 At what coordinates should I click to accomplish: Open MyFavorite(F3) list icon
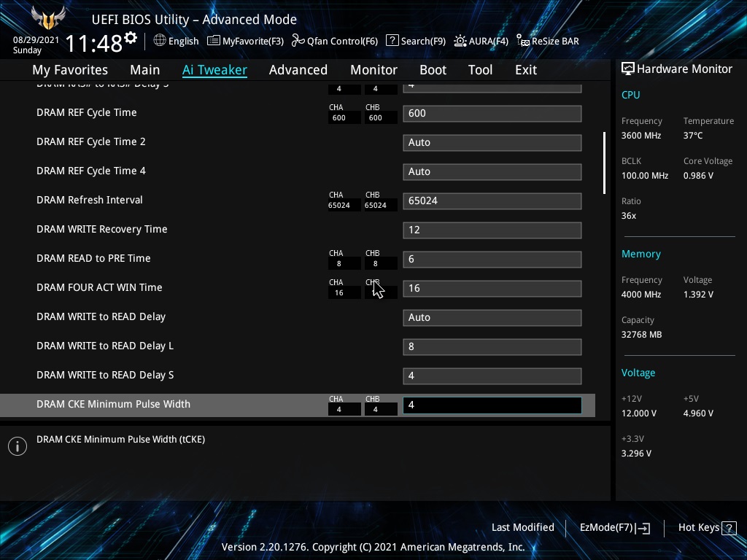coord(214,41)
